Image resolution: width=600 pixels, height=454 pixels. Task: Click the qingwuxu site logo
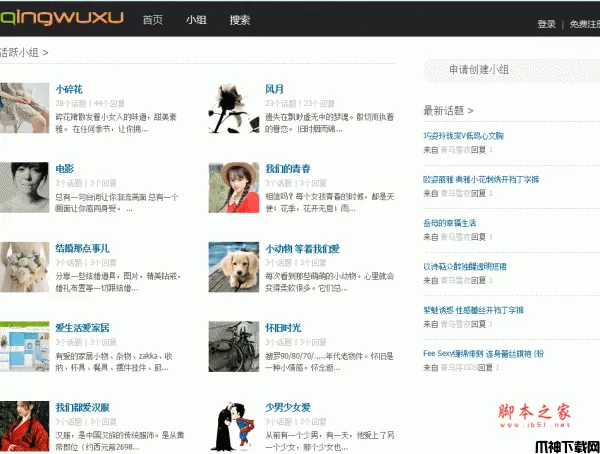pyautogui.click(x=61, y=18)
